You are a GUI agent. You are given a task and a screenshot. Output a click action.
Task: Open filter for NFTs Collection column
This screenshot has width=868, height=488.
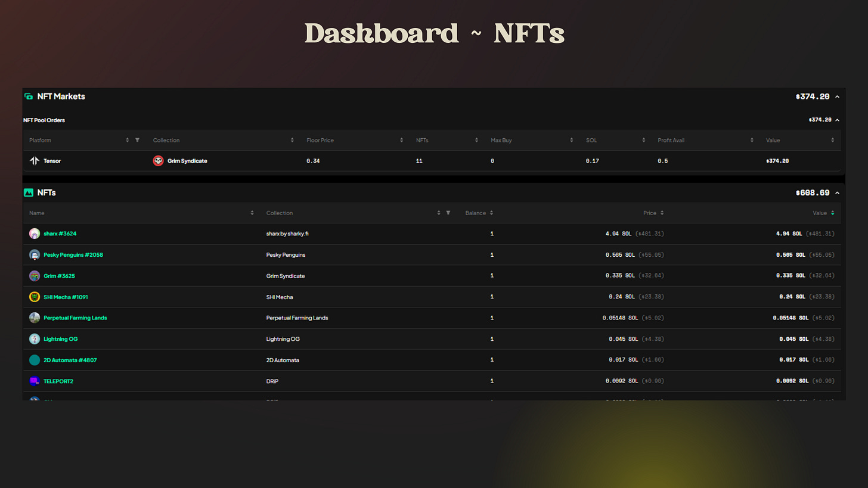click(448, 213)
